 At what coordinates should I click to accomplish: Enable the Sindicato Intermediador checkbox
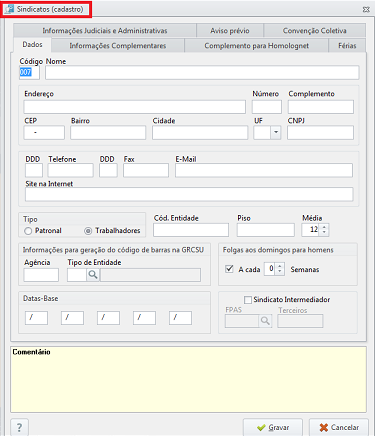(x=248, y=300)
